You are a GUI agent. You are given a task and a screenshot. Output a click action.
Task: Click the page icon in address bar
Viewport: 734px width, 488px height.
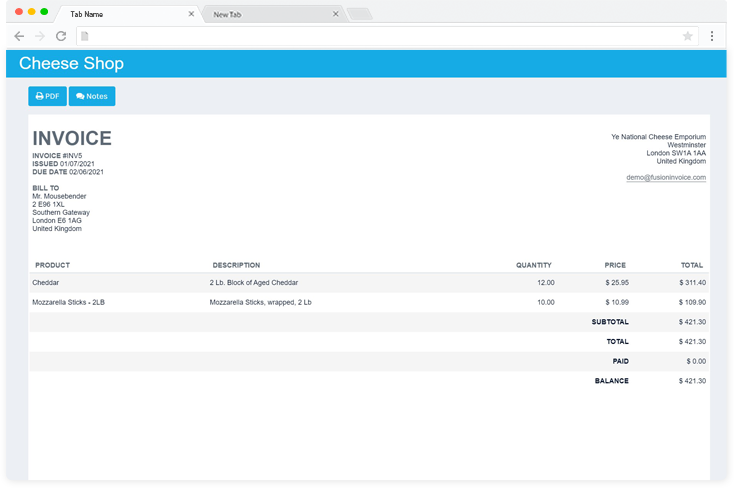(x=85, y=36)
